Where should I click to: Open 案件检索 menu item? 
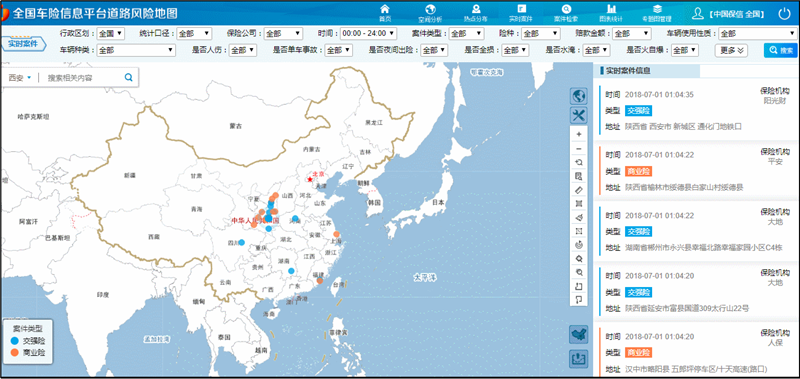(566, 12)
